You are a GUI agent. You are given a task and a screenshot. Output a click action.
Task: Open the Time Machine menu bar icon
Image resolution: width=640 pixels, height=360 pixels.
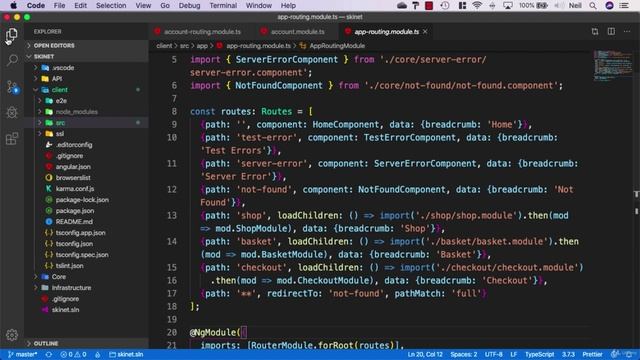point(445,6)
